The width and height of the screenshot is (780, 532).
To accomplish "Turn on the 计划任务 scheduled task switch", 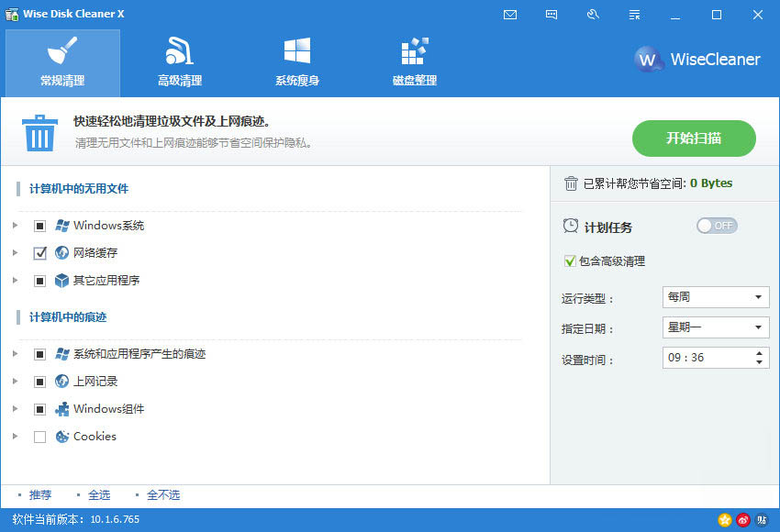I will tap(717, 225).
